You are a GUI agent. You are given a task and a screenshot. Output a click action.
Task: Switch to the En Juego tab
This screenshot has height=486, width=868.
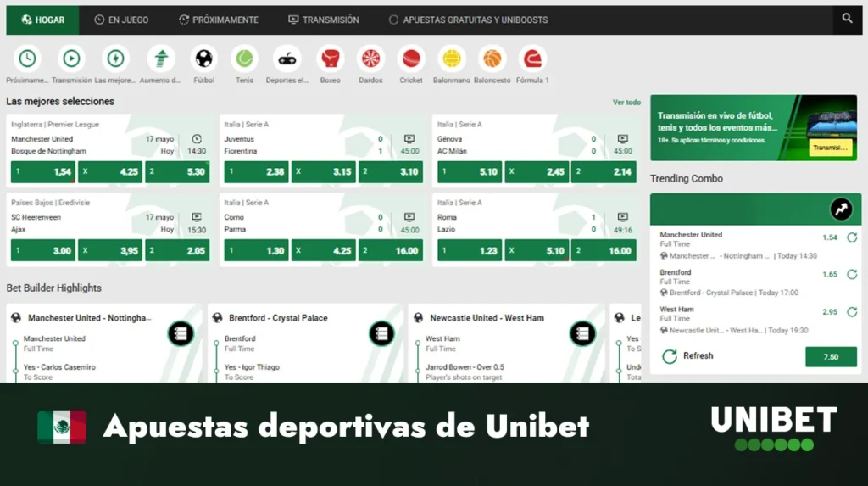[x=121, y=20]
